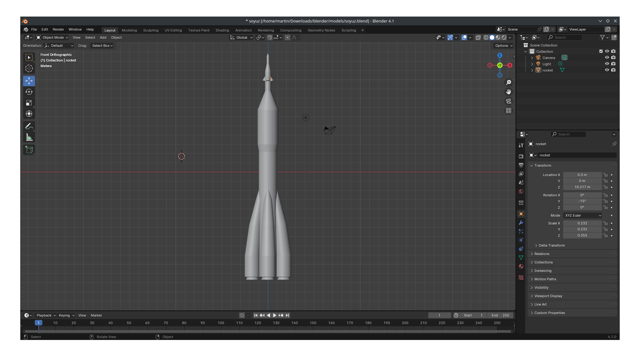Hide the rocket object in viewport
640x364 pixels.
pos(607,70)
